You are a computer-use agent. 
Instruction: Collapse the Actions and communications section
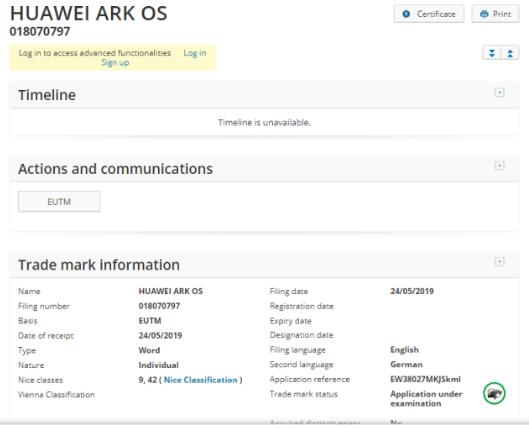(x=499, y=166)
